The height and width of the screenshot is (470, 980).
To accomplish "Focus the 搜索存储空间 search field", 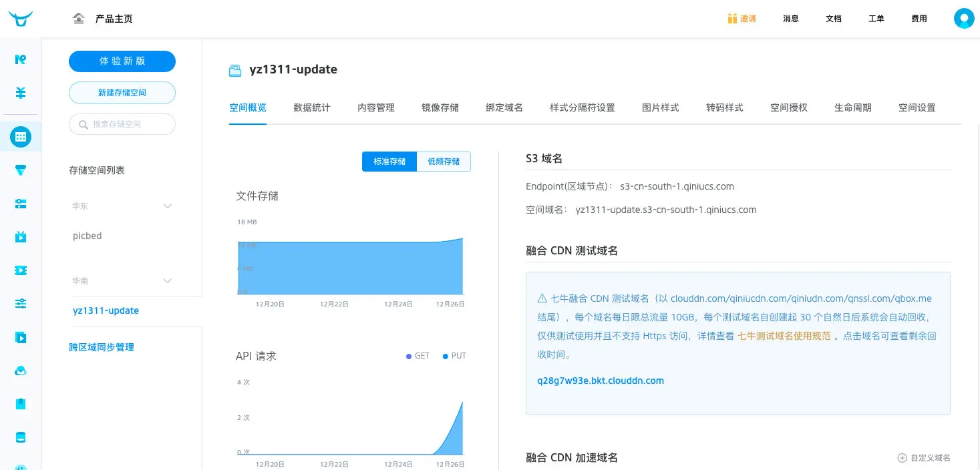I will [x=122, y=124].
